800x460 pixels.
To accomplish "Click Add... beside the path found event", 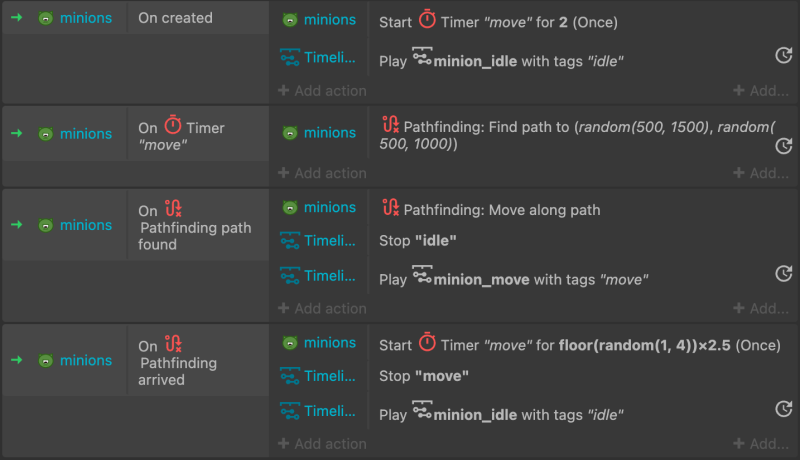I will click(761, 309).
